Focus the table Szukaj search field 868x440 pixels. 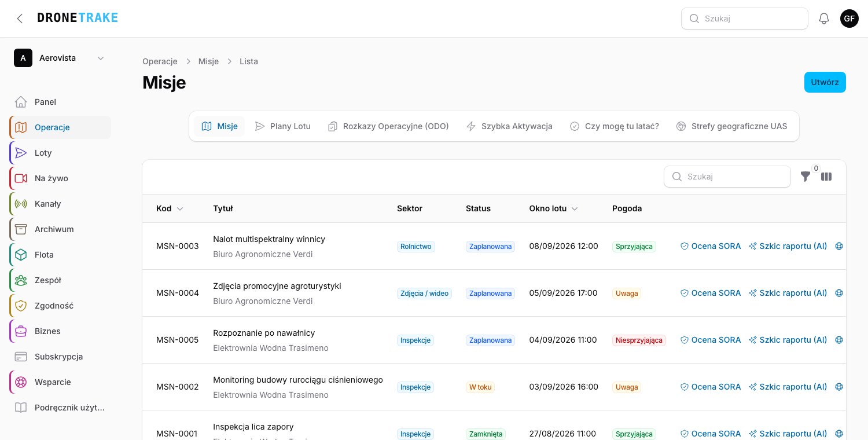coord(727,177)
